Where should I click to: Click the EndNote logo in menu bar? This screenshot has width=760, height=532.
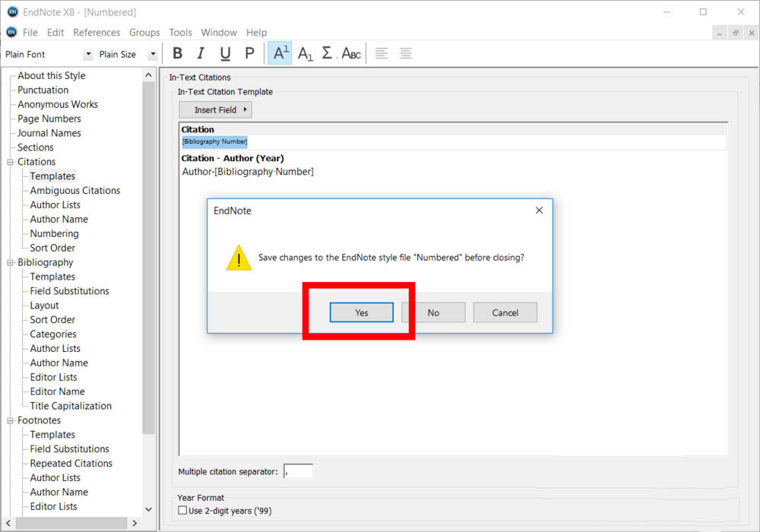pos(11,32)
